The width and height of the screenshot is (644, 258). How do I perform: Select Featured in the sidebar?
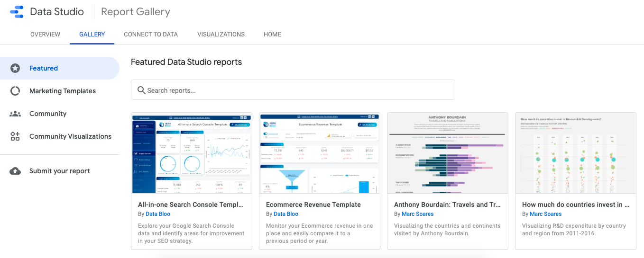(x=60, y=68)
